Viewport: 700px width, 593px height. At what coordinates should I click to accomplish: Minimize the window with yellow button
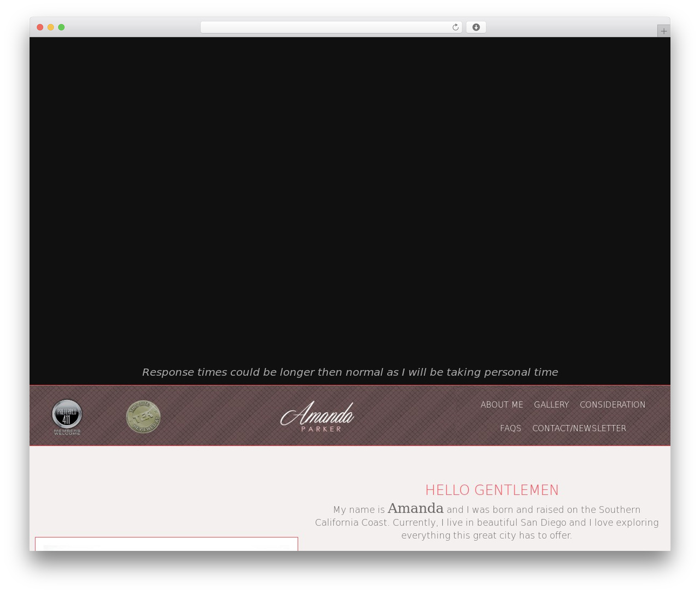tap(50, 27)
